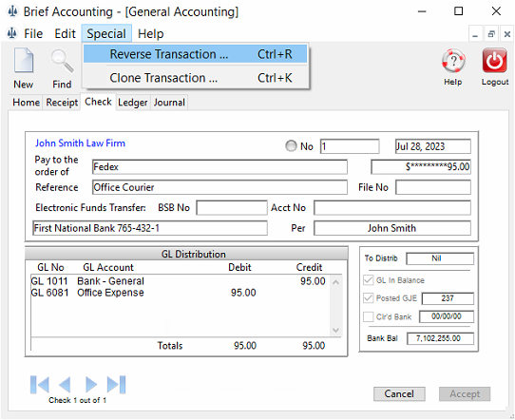The height and width of the screenshot is (420, 515).
Task: Click Clr'd Bank date field
Action: tap(447, 316)
